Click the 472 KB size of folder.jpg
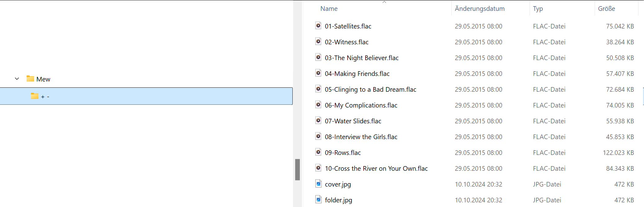644x207 pixels. [x=624, y=200]
